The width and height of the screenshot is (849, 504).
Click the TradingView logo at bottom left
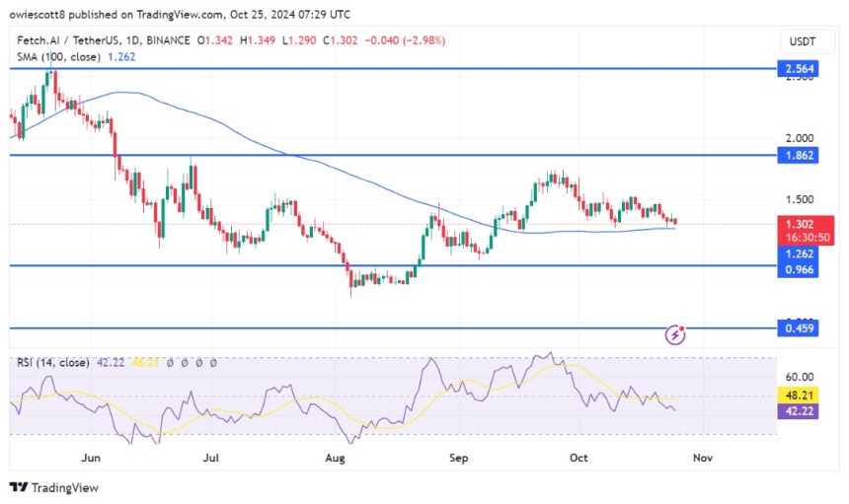click(x=53, y=487)
